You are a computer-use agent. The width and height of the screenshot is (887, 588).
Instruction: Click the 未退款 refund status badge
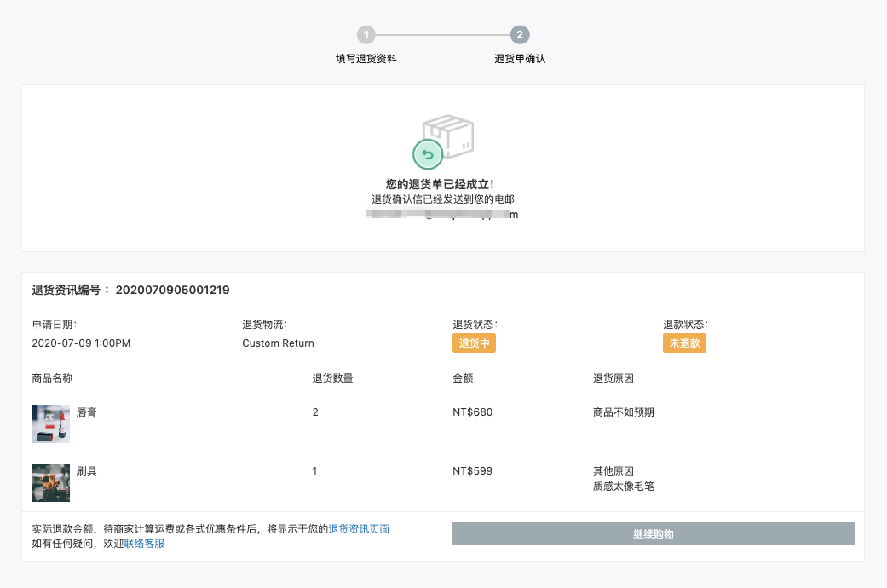coord(684,343)
